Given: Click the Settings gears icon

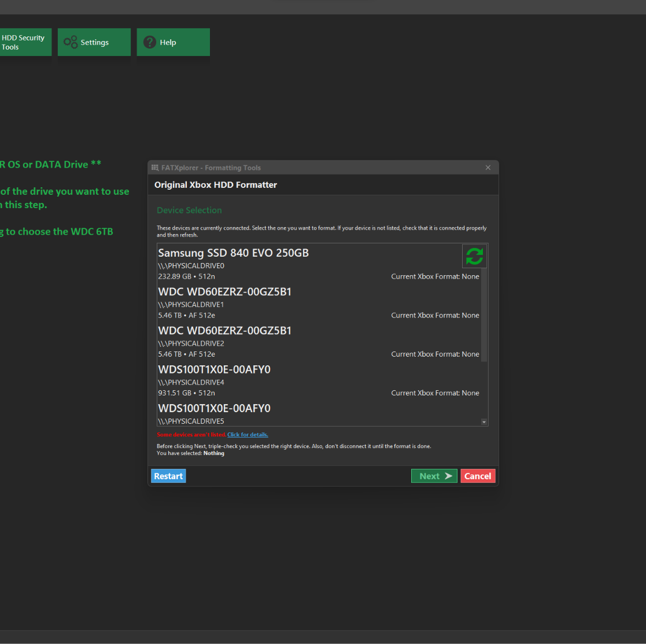Looking at the screenshot, I should [x=71, y=42].
